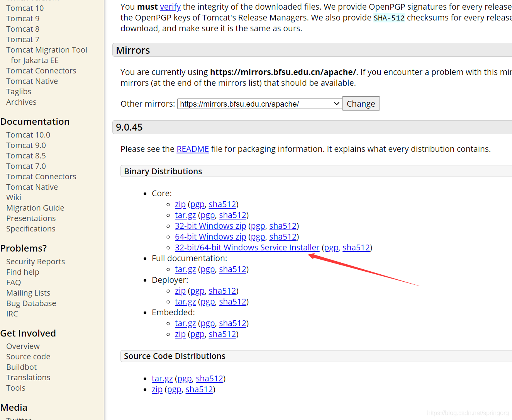This screenshot has width=512, height=420.
Task: Open pgp link for 32-bit Windows zip
Action: point(258,226)
